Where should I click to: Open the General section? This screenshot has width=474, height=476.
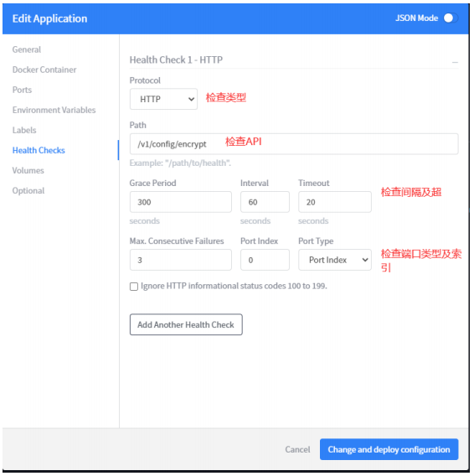pyautogui.click(x=27, y=49)
